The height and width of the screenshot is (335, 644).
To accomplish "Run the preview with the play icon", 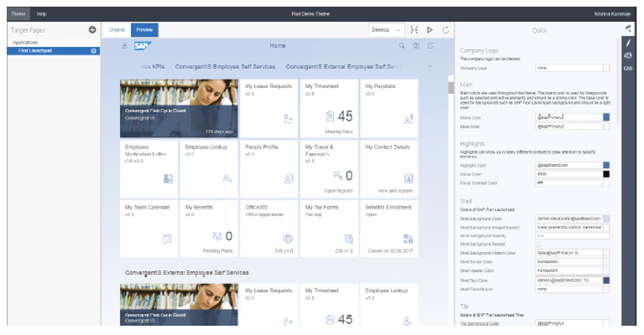I will (429, 30).
